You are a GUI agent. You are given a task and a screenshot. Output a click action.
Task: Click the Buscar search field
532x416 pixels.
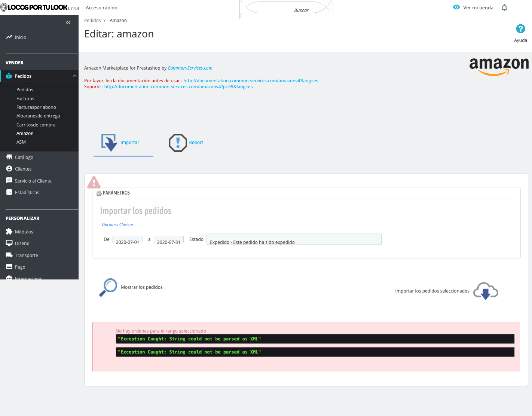click(x=286, y=7)
